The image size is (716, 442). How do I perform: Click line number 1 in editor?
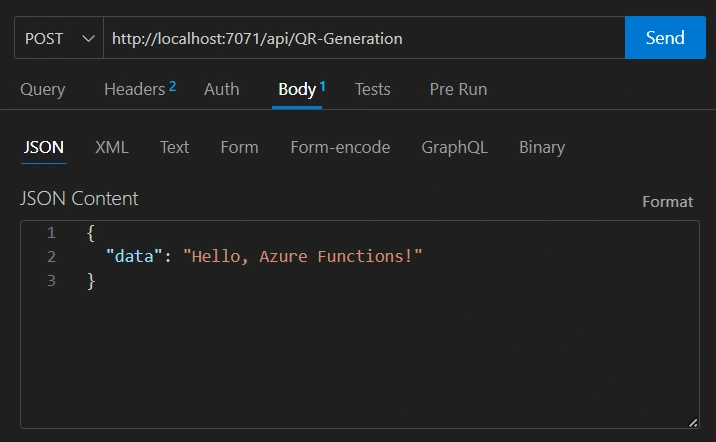coord(51,233)
